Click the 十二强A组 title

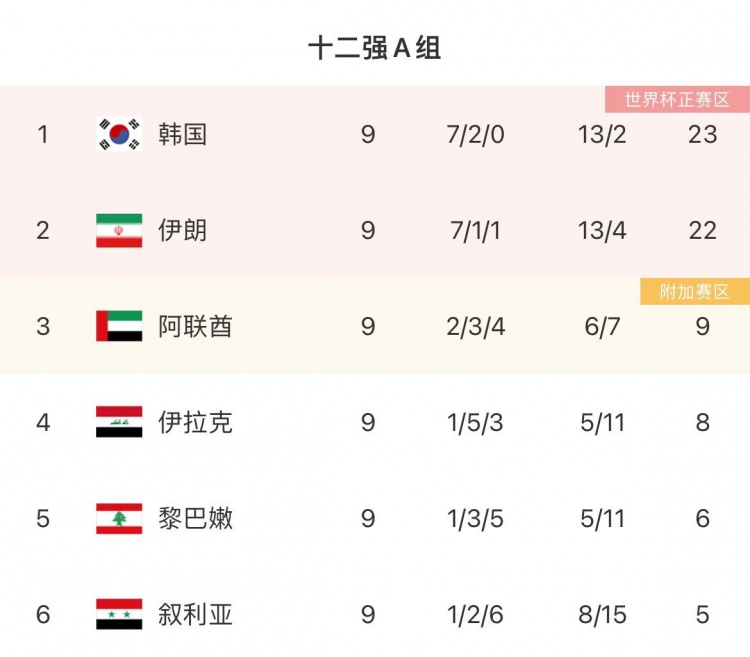point(375,48)
